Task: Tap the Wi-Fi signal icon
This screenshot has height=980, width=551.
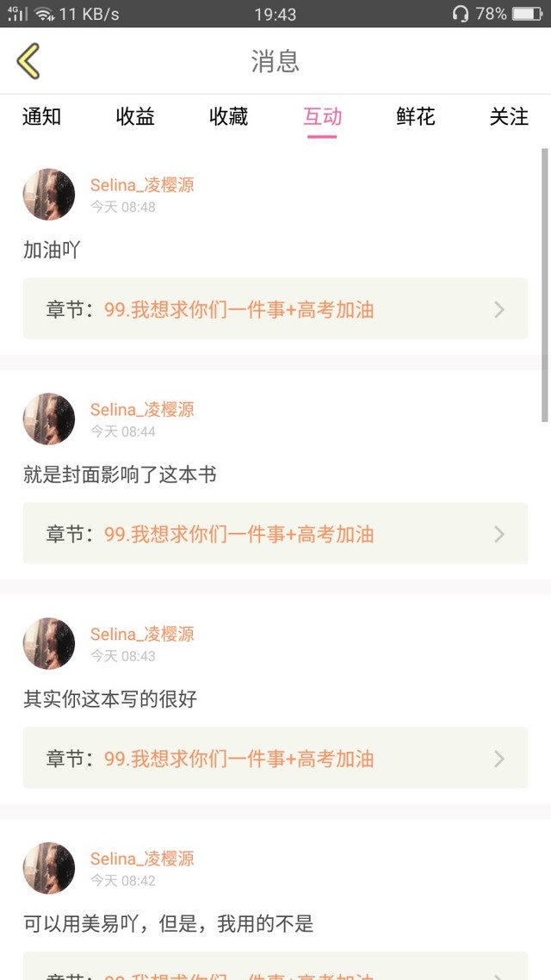Action: tap(43, 14)
